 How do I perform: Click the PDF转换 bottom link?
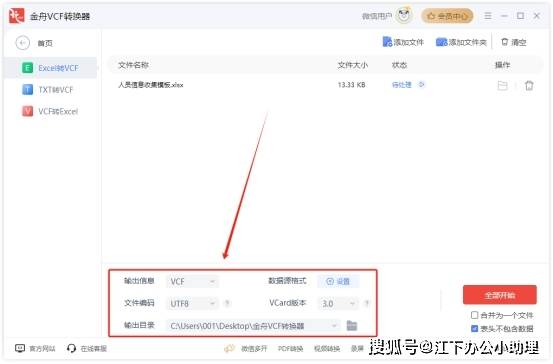290,348
